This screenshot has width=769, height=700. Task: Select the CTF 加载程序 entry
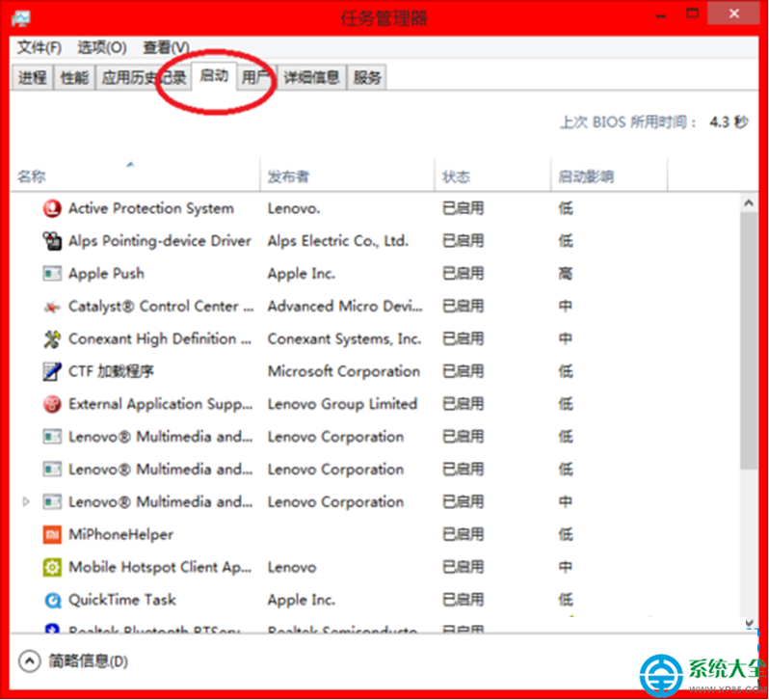111,371
